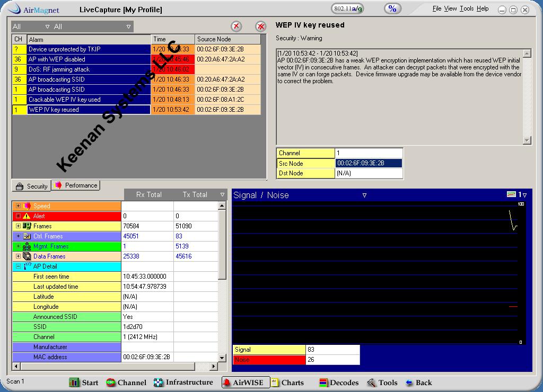The image size is (543, 392).
Task: Click the horizontal scroll left arrow under AP details
Action: [x=16, y=366]
